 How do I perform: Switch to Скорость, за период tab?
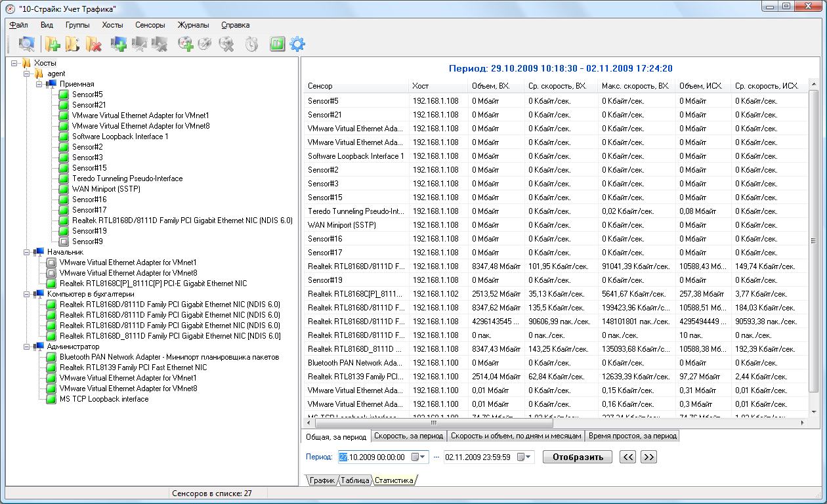tap(409, 436)
